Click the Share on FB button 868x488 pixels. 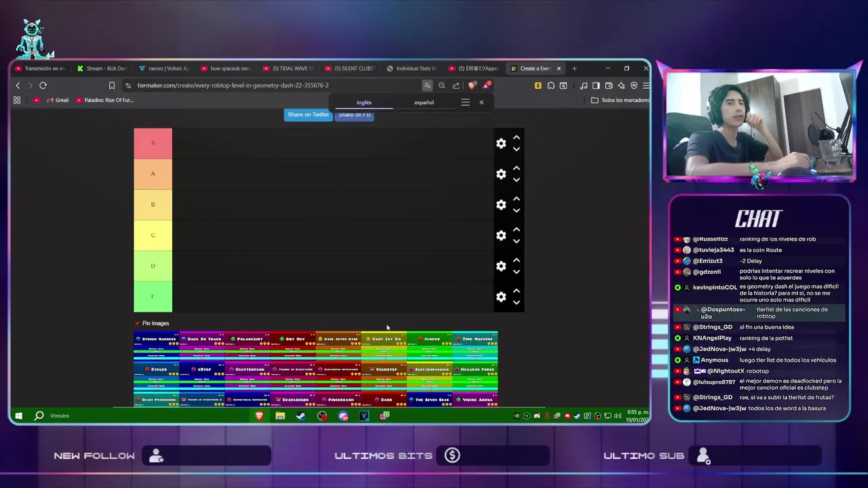pos(355,115)
